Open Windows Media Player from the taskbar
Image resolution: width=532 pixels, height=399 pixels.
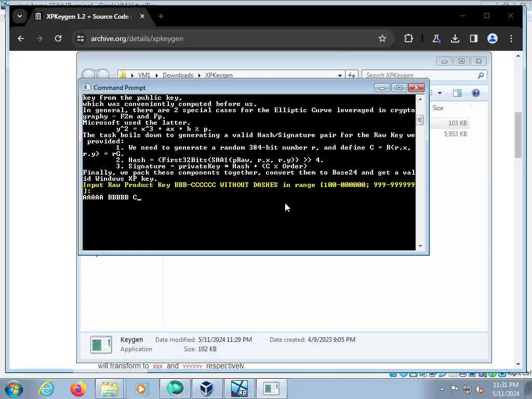[x=141, y=389]
